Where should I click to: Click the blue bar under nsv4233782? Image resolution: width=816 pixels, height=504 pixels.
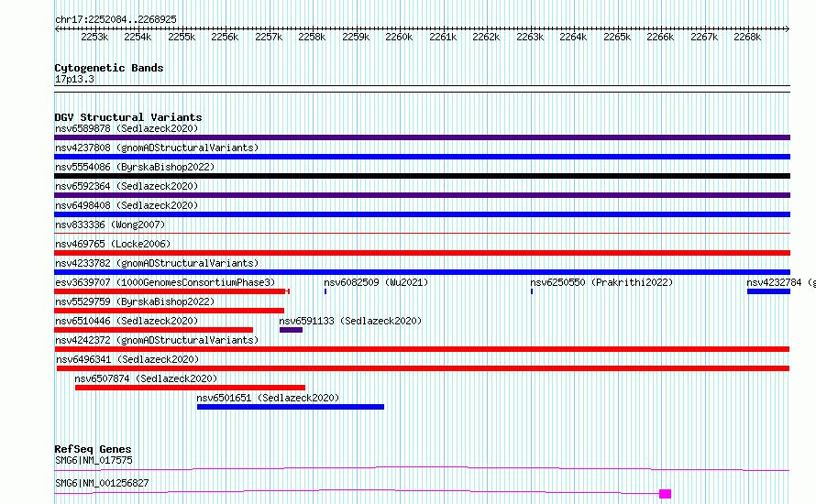tap(422, 272)
